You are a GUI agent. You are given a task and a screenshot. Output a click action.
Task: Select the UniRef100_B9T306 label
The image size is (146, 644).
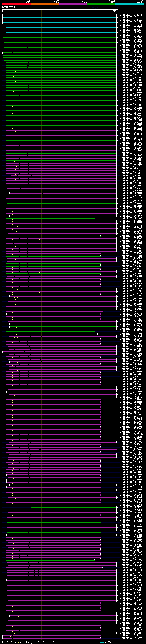[131, 143]
